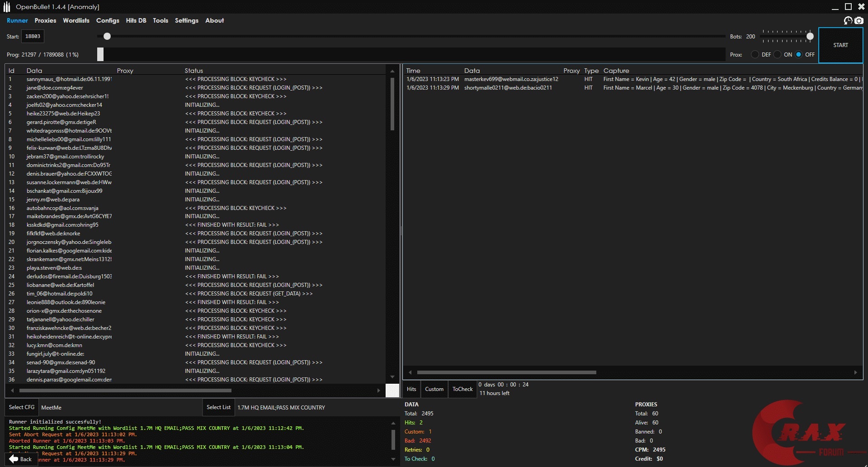868x467 pixels.
Task: Click the Start input field showing 18803
Action: pyautogui.click(x=33, y=36)
